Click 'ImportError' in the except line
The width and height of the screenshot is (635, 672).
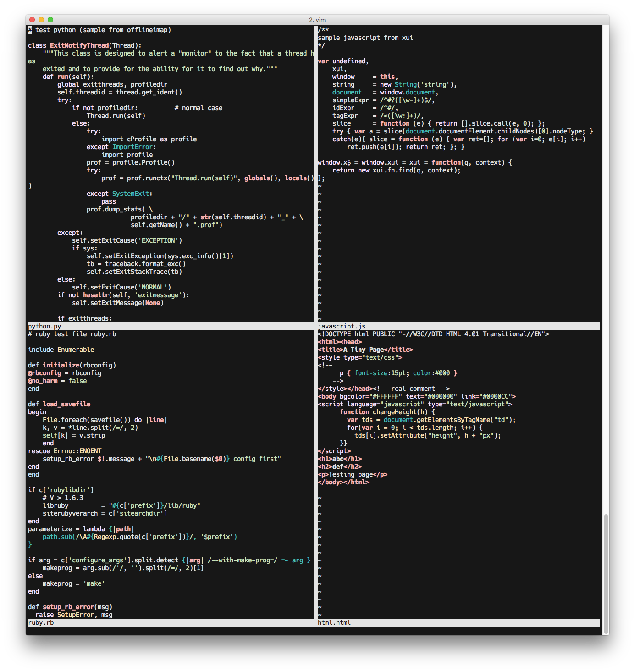tap(133, 147)
